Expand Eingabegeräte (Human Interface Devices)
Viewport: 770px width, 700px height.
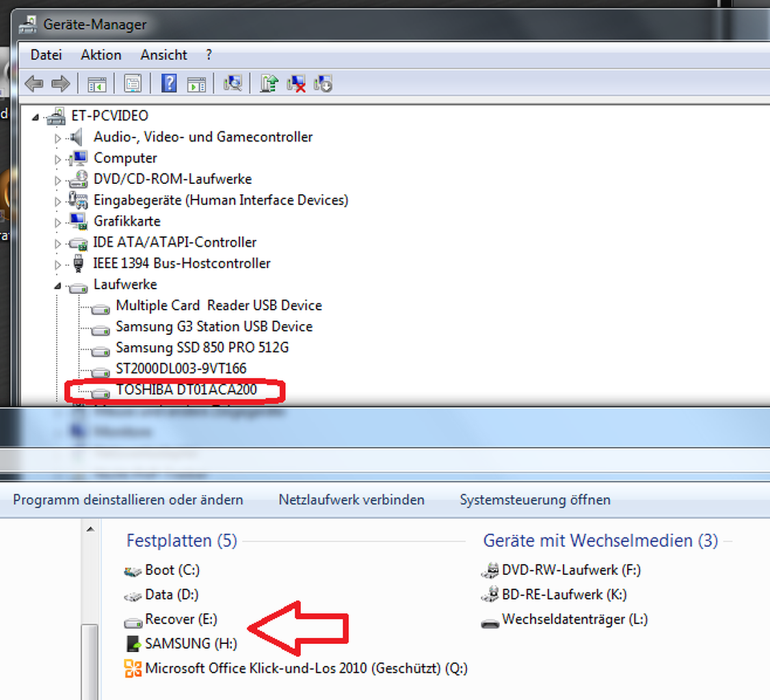(x=57, y=202)
